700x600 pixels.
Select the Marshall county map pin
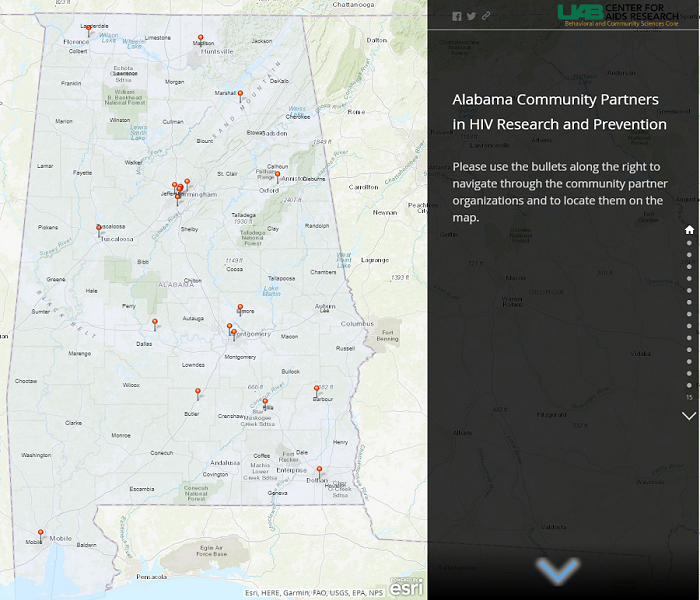(240, 95)
